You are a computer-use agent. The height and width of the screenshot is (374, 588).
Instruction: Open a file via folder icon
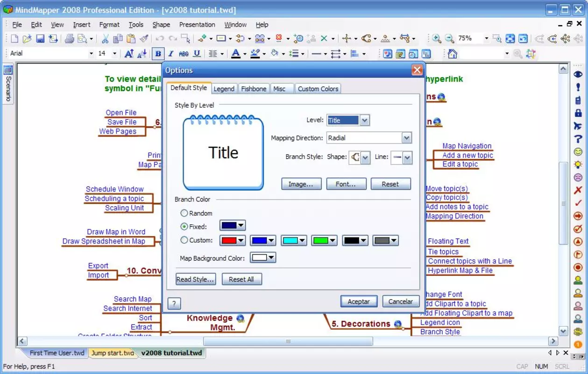(x=27, y=39)
